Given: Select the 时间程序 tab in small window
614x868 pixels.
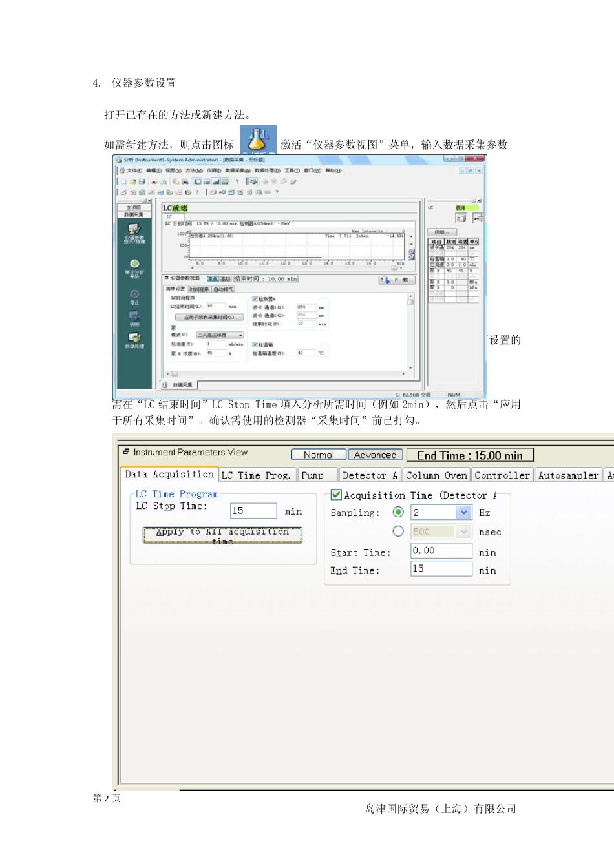Looking at the screenshot, I should 199,289.
